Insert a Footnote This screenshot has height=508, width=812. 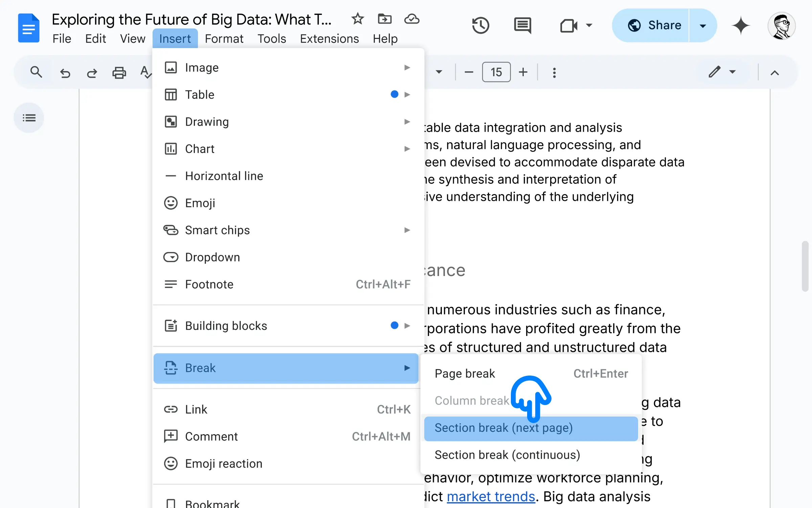(288, 284)
